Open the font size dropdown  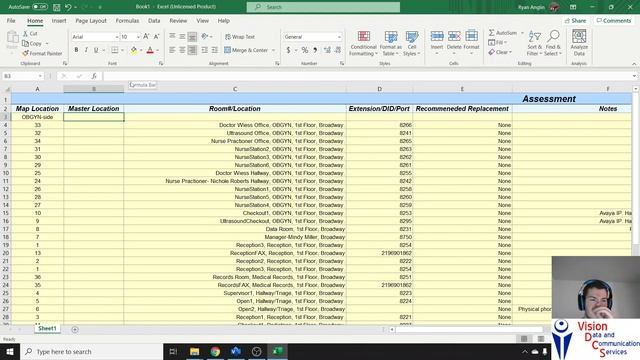138,37
